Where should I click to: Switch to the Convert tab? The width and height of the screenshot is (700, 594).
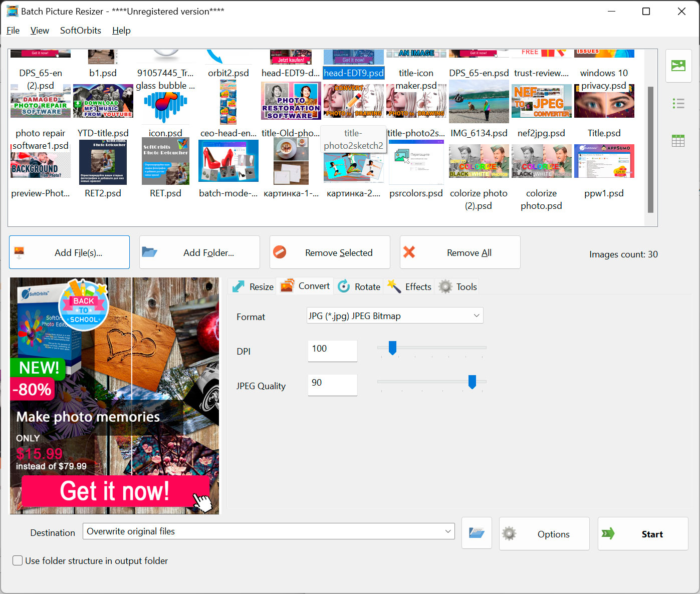click(305, 286)
